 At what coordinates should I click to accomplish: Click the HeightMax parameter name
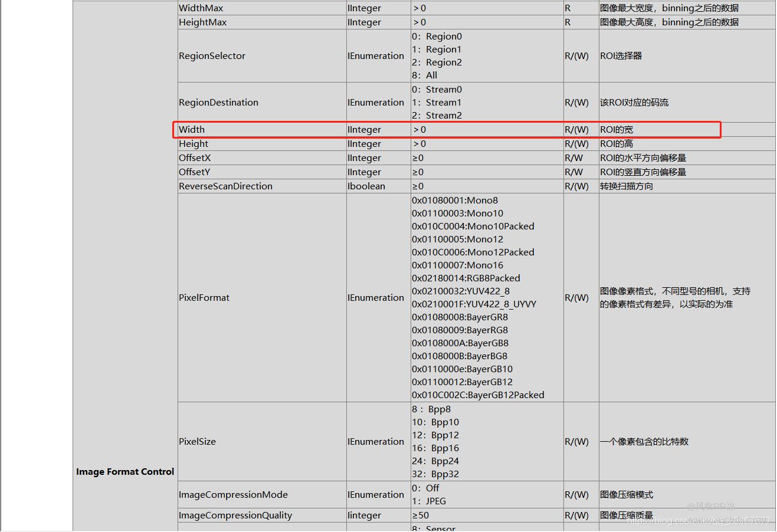202,22
